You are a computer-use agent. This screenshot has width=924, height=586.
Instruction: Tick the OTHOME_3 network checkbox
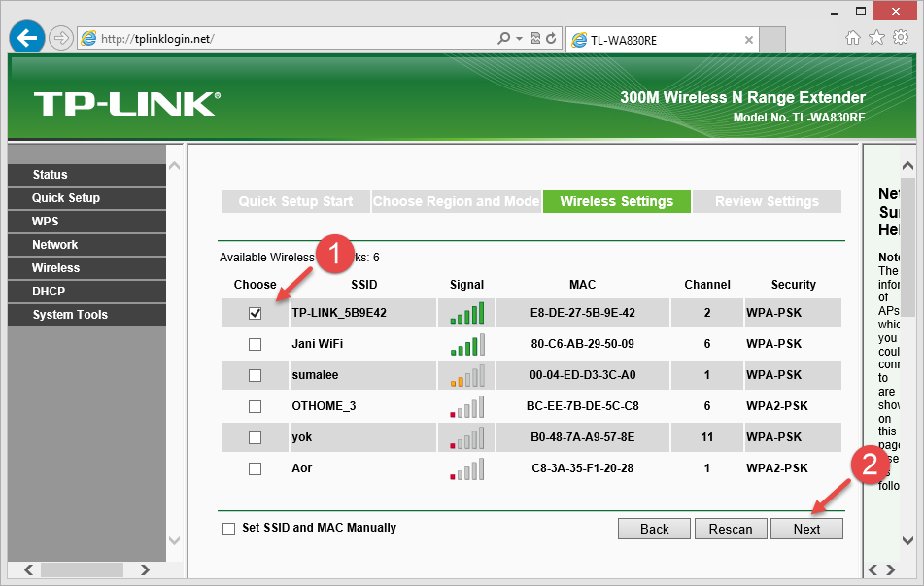[x=255, y=407]
